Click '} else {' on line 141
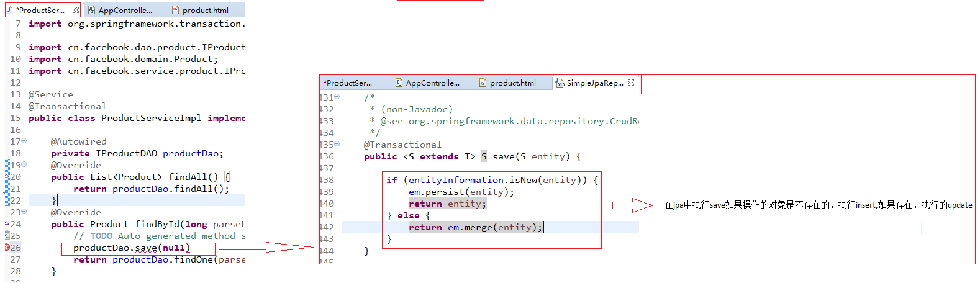Screen dimensions: 980x283 (409, 215)
